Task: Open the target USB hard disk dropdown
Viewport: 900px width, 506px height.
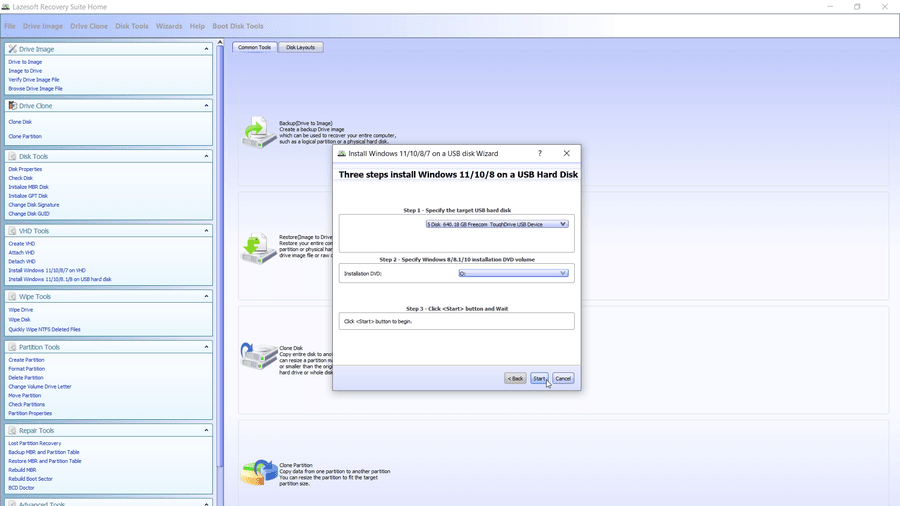Action: click(497, 224)
